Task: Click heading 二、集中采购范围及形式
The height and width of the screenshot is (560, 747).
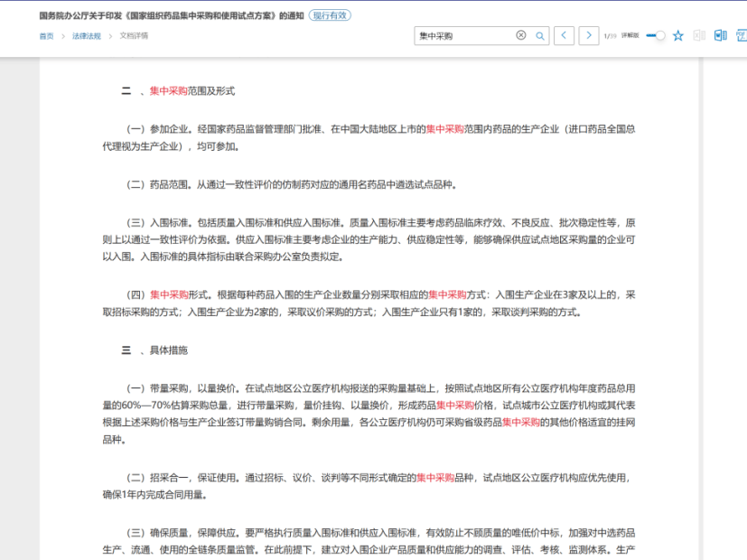Action: pyautogui.click(x=178, y=91)
